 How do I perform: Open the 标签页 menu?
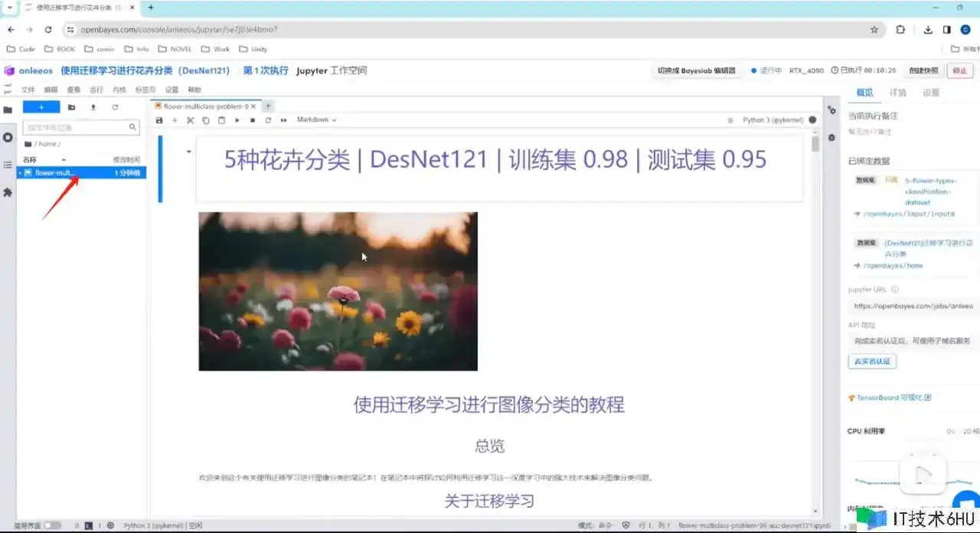click(x=145, y=90)
